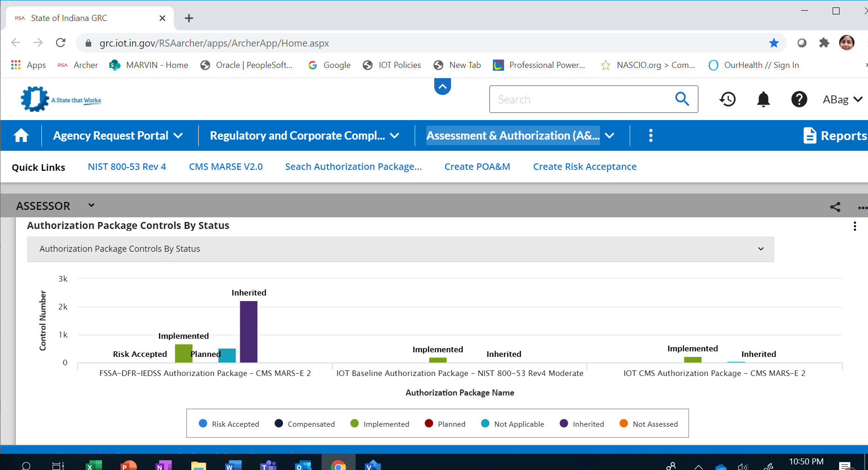Open the notifications bell
The image size is (868, 470).
763,99
